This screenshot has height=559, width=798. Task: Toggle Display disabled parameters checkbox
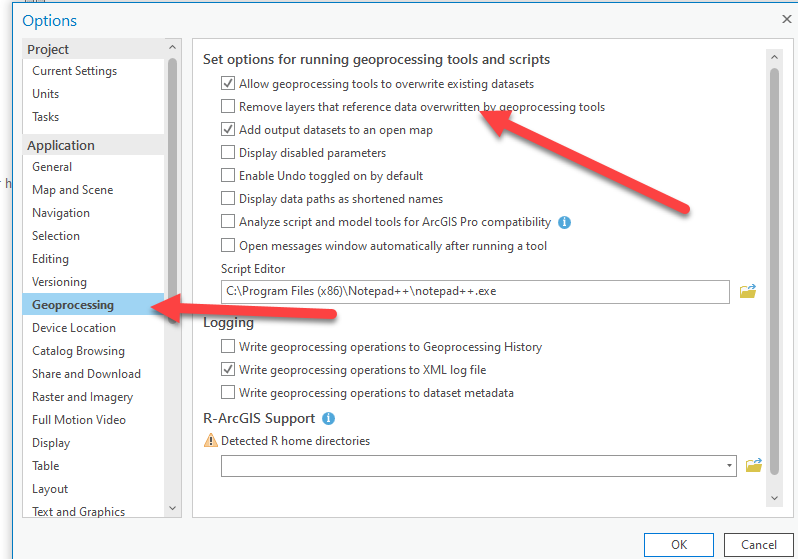[228, 153]
